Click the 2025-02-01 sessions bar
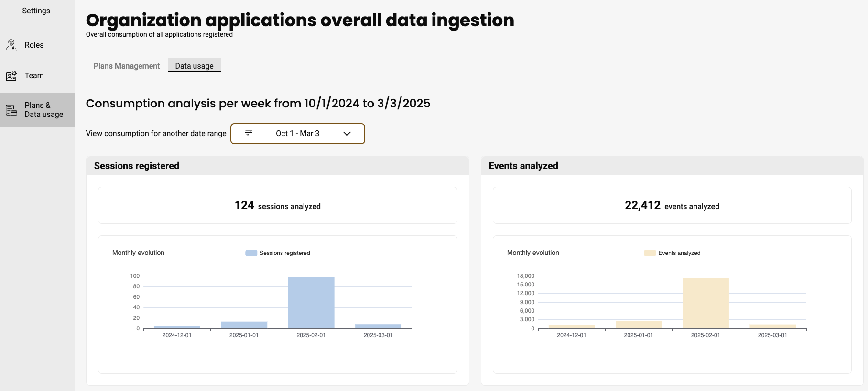The image size is (868, 391). point(311,303)
